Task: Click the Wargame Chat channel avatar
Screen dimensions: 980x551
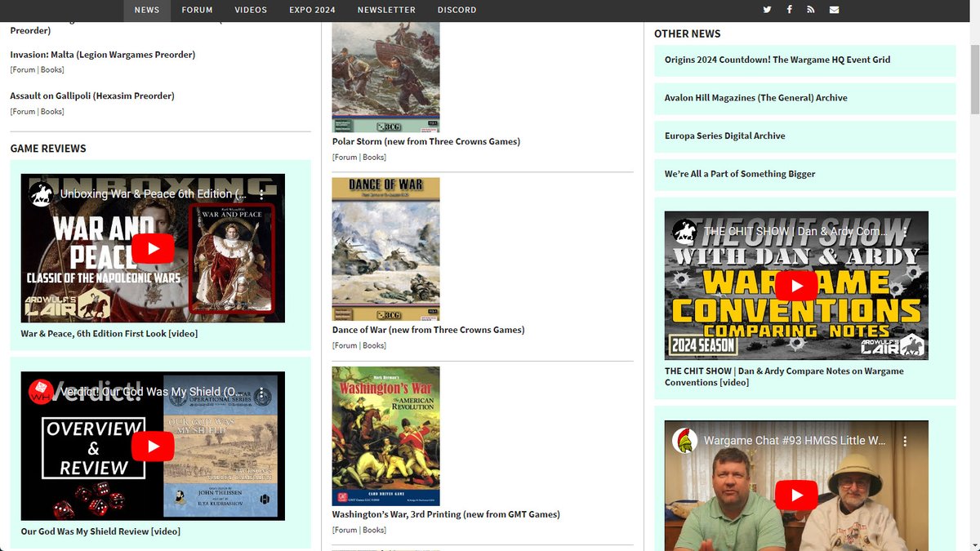Action: (683, 439)
